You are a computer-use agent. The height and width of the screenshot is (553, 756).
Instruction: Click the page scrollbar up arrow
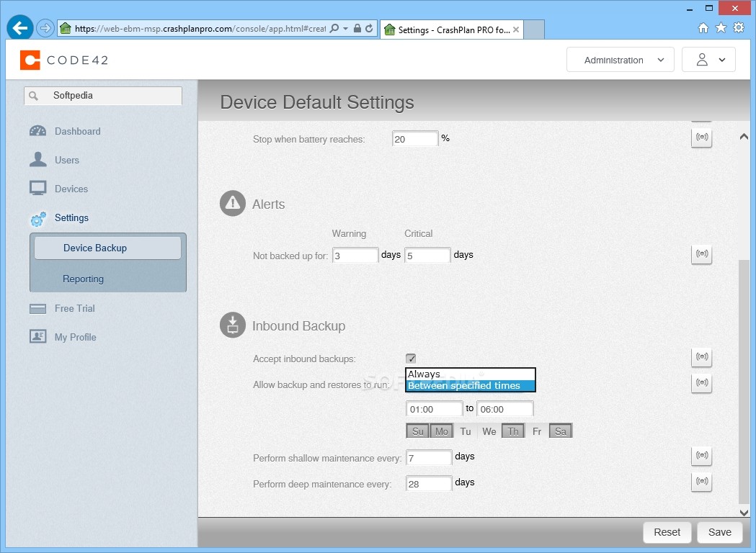[x=744, y=137]
